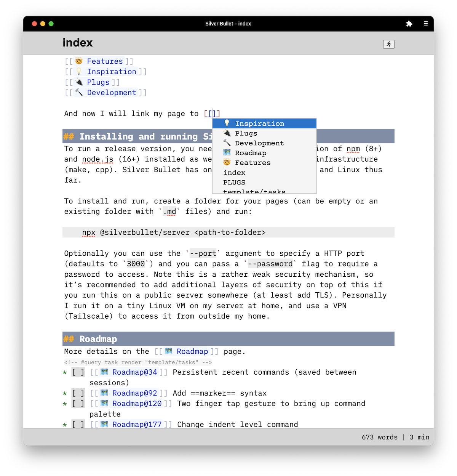Viewport: 457px width, 476px height.
Task: Open the Features wiki link
Action: pos(105,61)
